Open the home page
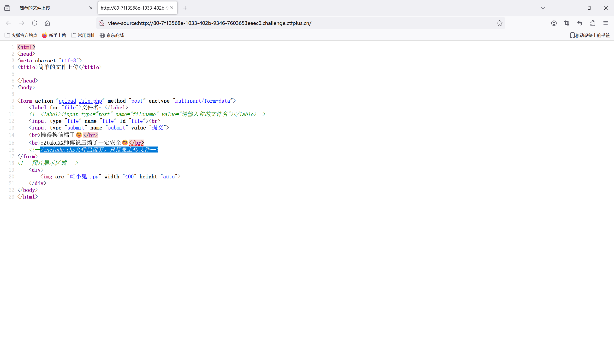The width and height of the screenshot is (614, 364). tap(47, 23)
